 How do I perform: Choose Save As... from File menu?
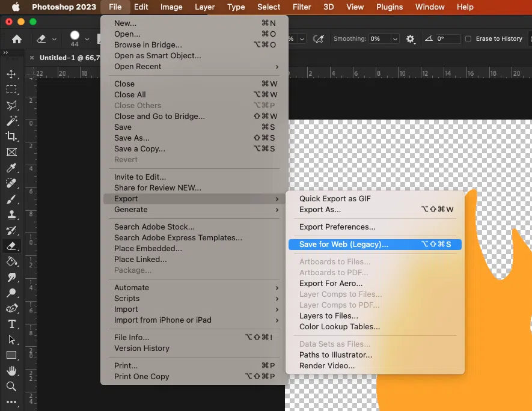coord(195,138)
